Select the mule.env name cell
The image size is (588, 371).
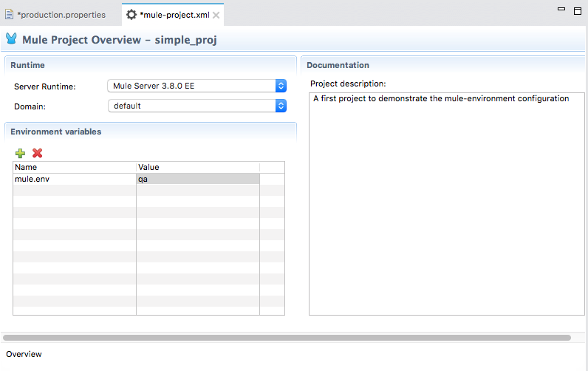(x=75, y=179)
